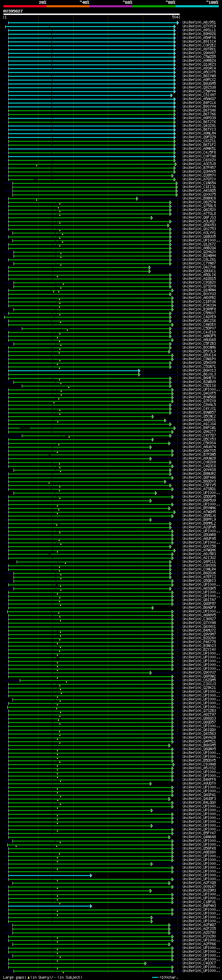
Task: Select the UniRef100_Q9UUC1 label
Action: [199, 271]
